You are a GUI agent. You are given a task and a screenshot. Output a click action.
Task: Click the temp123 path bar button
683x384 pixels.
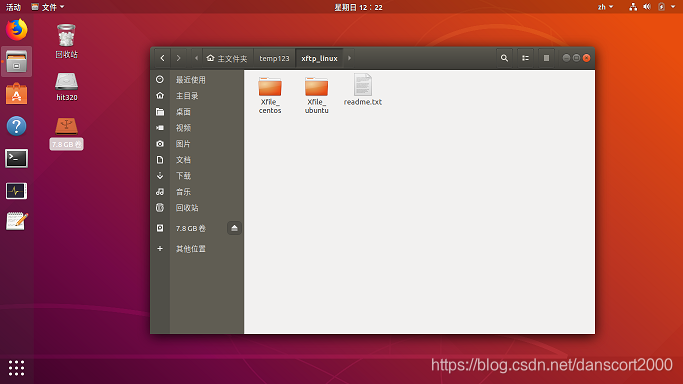pos(274,58)
